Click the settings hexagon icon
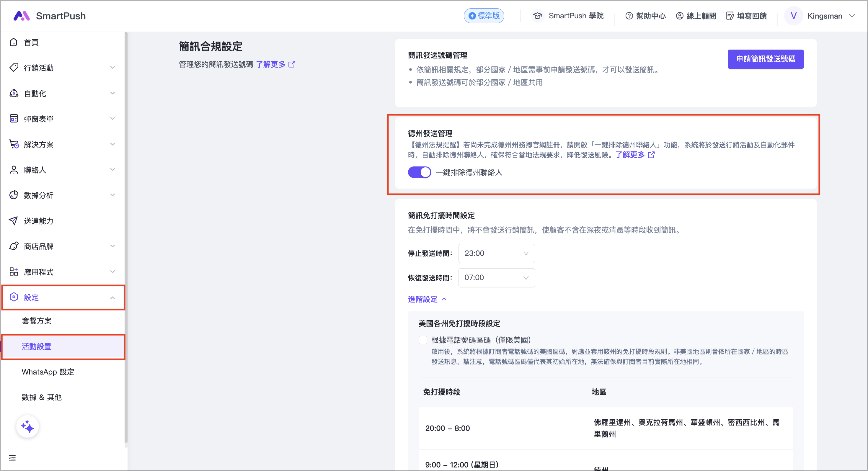Image resolution: width=868 pixels, height=471 pixels. tap(14, 297)
